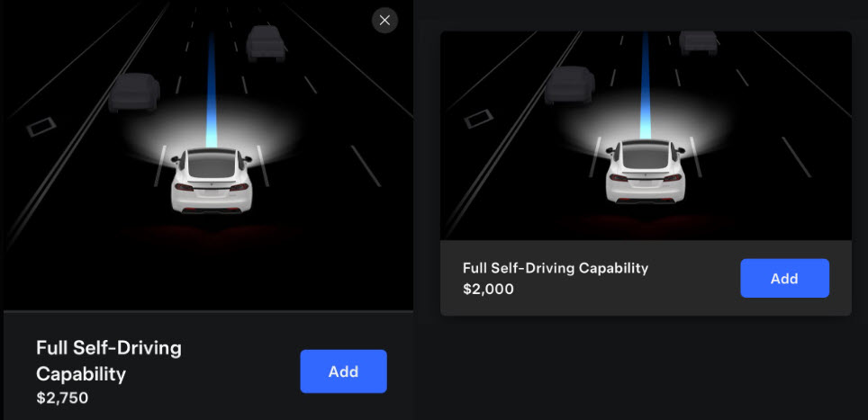Click the far gray car atop the $2,000 card
868x420 pixels.
[x=699, y=41]
